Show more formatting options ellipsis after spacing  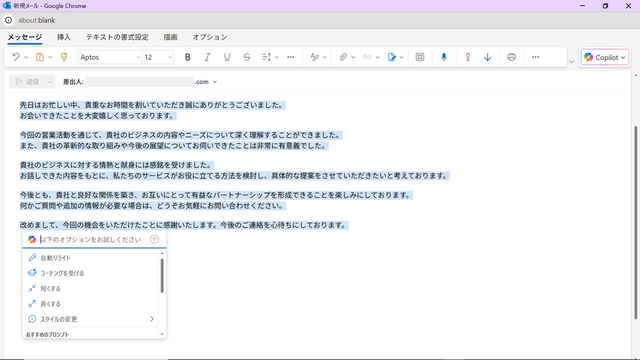tap(291, 57)
